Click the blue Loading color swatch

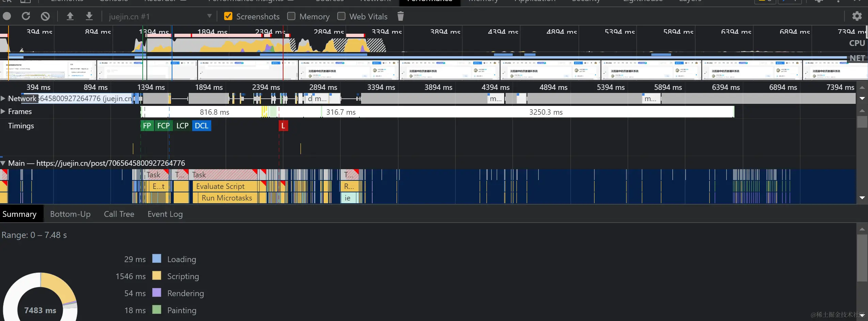pyautogui.click(x=157, y=259)
